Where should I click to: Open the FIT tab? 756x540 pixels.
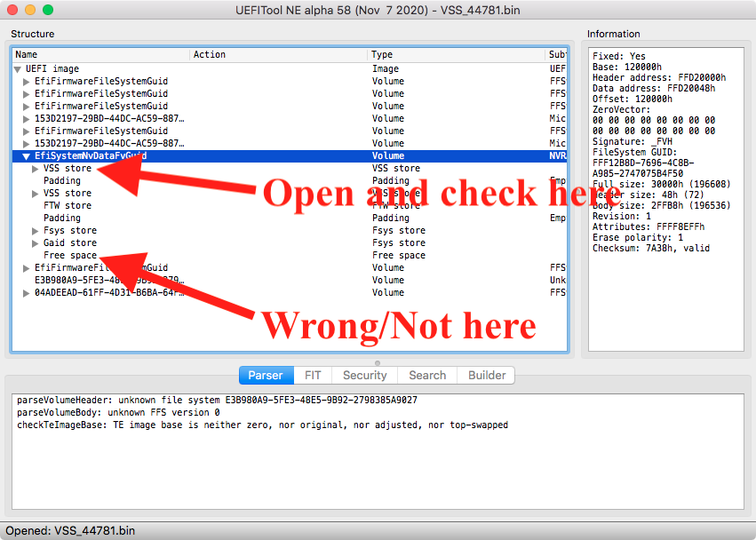pos(313,375)
